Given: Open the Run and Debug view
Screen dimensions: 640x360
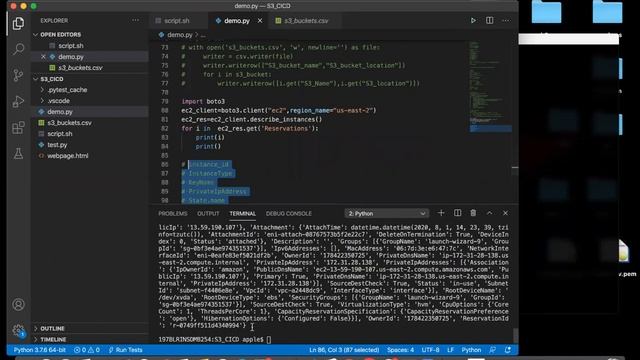Looking at the screenshot, I should pos(18,101).
